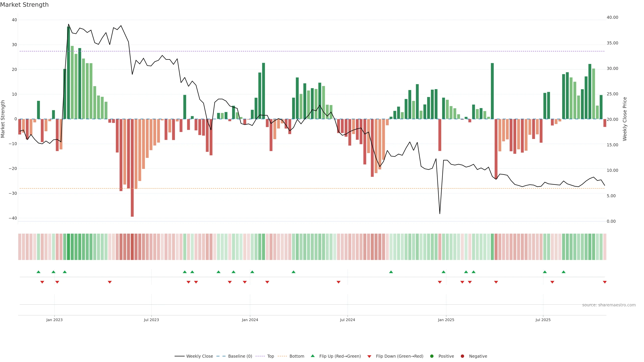Click the last red flip-down marker

click(604, 282)
